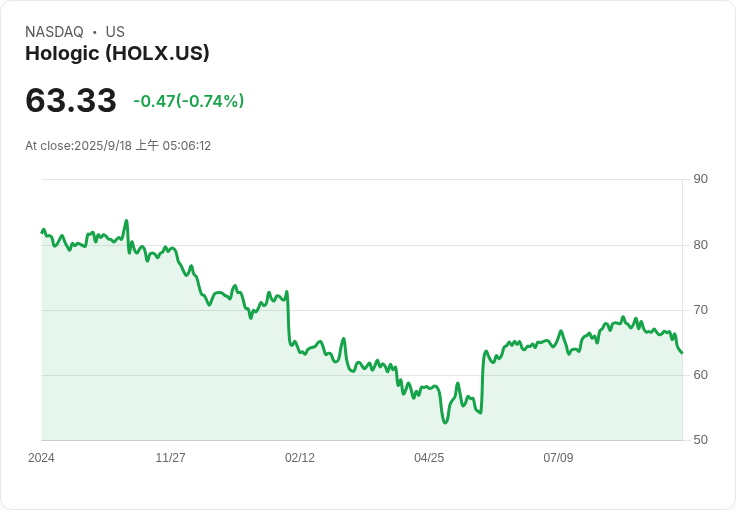The width and height of the screenshot is (736, 510).
Task: Select the 11/27 date marker
Action: pyautogui.click(x=170, y=458)
